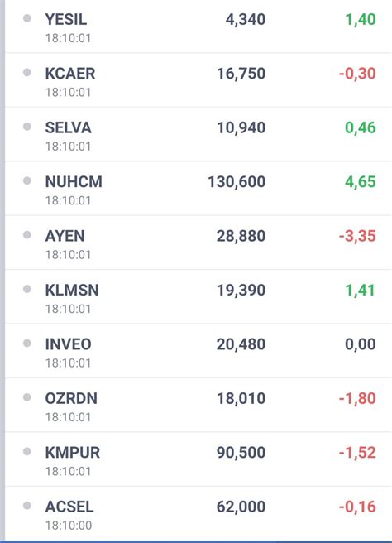Click the gray status dot beside YESIL

27,18
